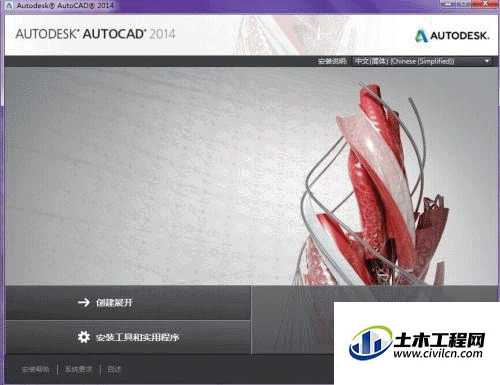
Task: Click the AUTODESK AUTOCAD 2014 heading text
Action: (95, 34)
